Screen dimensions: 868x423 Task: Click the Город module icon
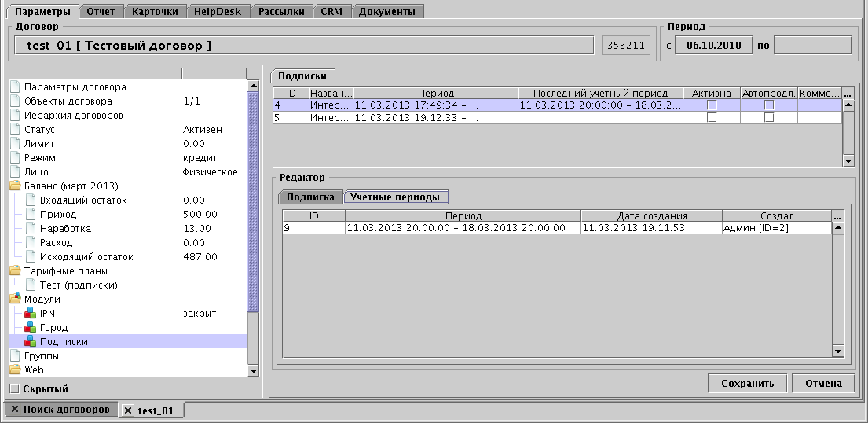(x=31, y=328)
